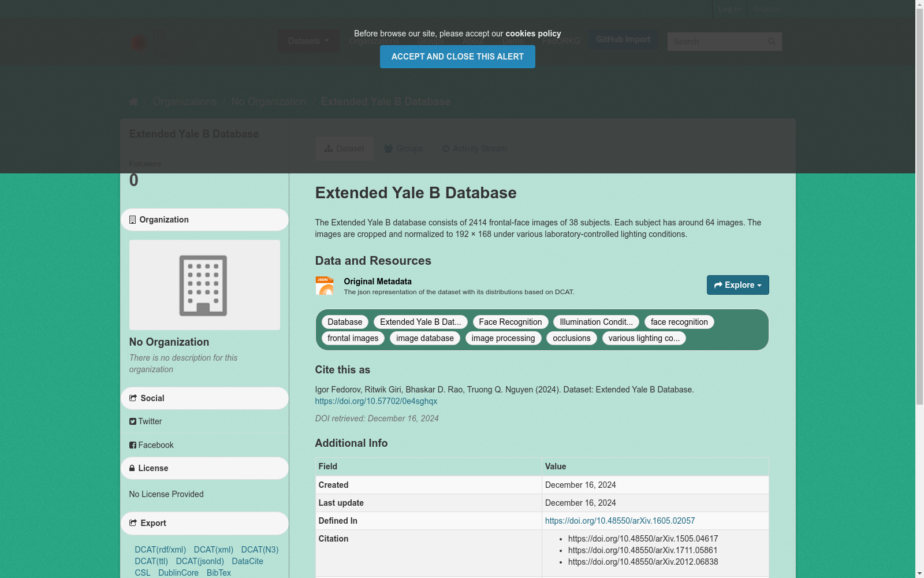Screen dimensions: 924x578
Task: Open the Activity Stream tab
Action: tap(475, 149)
